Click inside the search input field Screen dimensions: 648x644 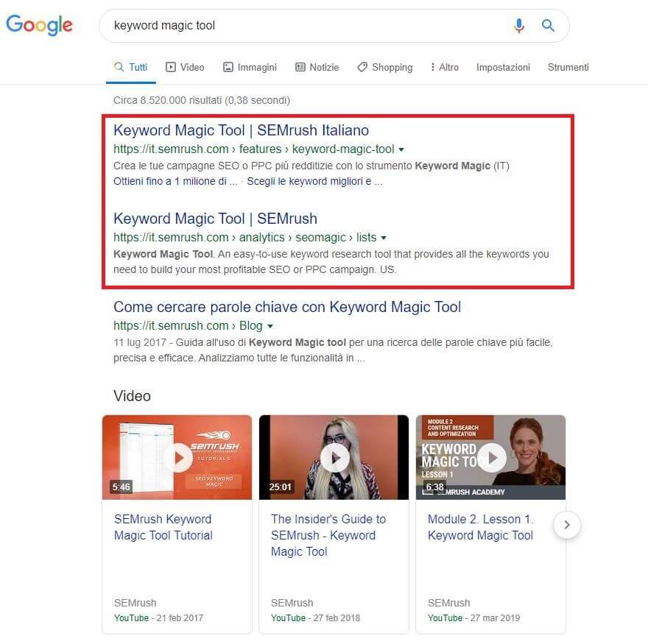tap(295, 25)
